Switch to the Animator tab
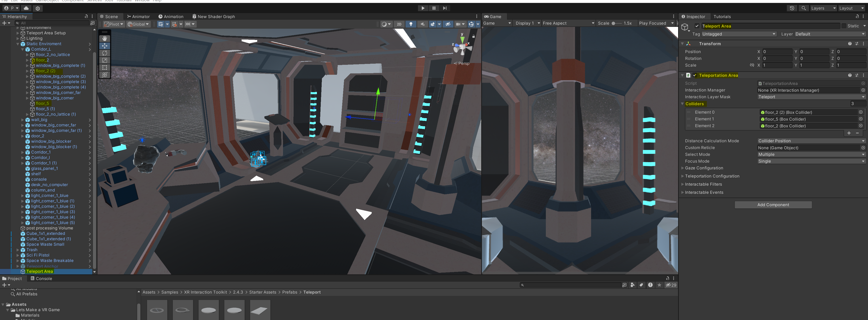This screenshot has height=320, width=868. coord(138,16)
